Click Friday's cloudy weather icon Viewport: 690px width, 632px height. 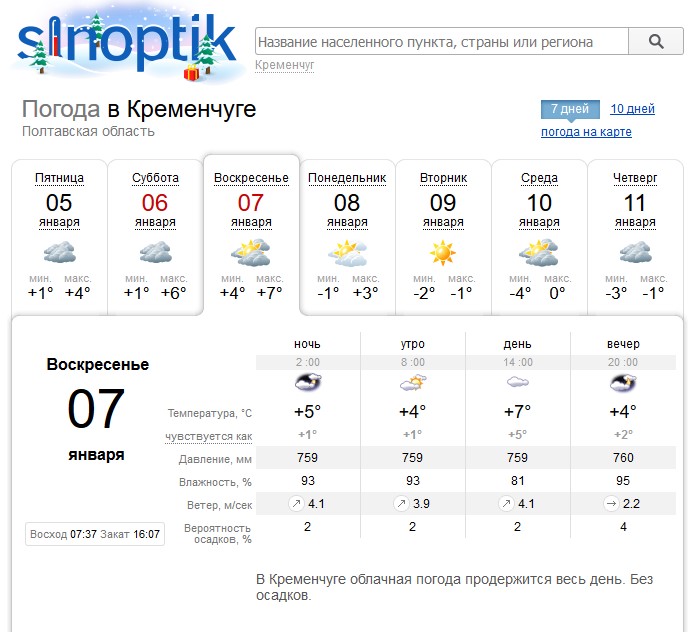tap(59, 251)
